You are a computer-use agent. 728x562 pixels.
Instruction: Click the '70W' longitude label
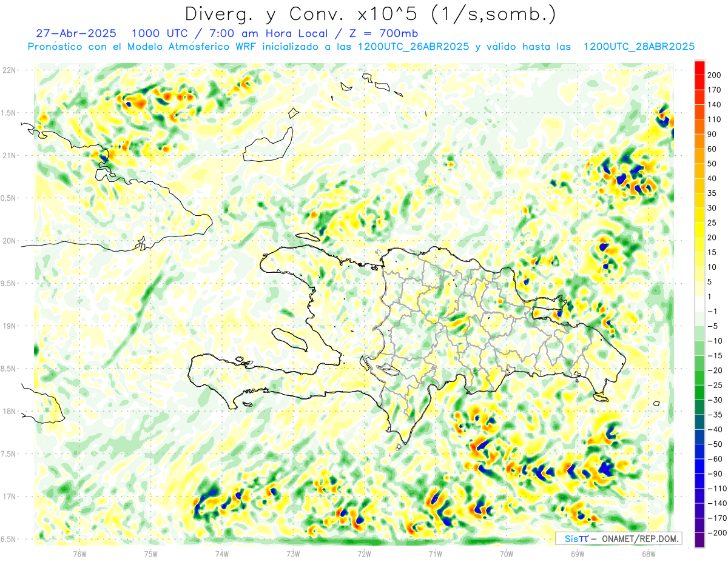(507, 553)
